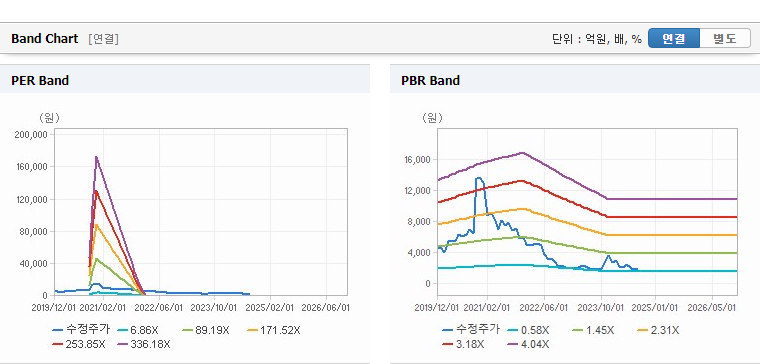
Task: Toggle 0.58X series in PBR legend
Action: point(528,330)
